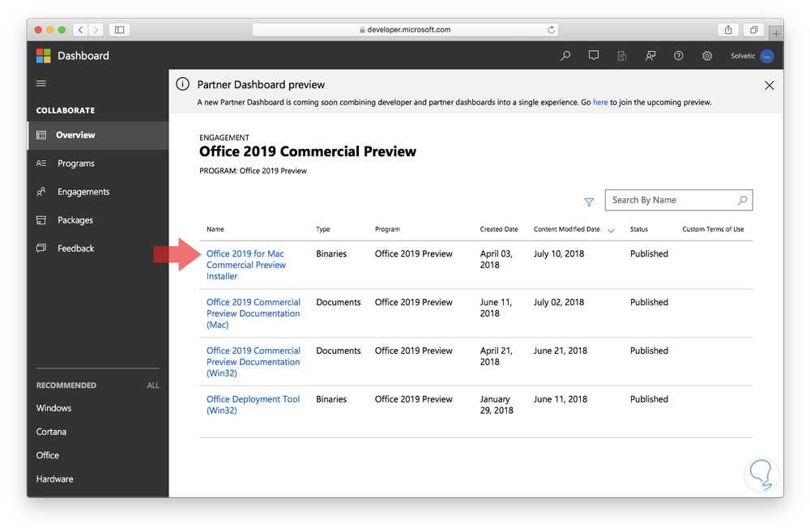
Task: Open Office 2019 Commercial Preview Documentation (Win32)
Action: [253, 362]
